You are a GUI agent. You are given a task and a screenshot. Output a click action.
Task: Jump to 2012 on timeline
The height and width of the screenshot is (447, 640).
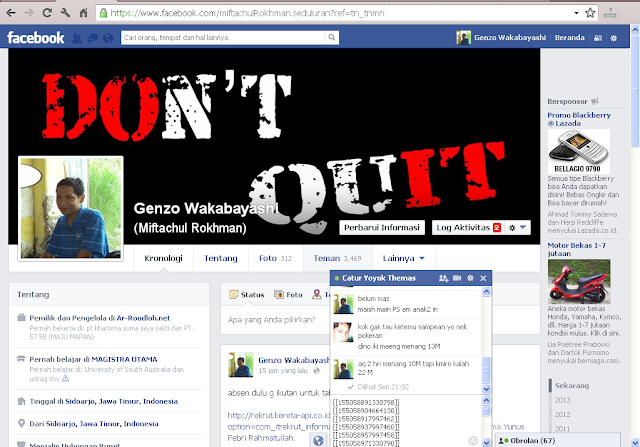[x=562, y=414]
